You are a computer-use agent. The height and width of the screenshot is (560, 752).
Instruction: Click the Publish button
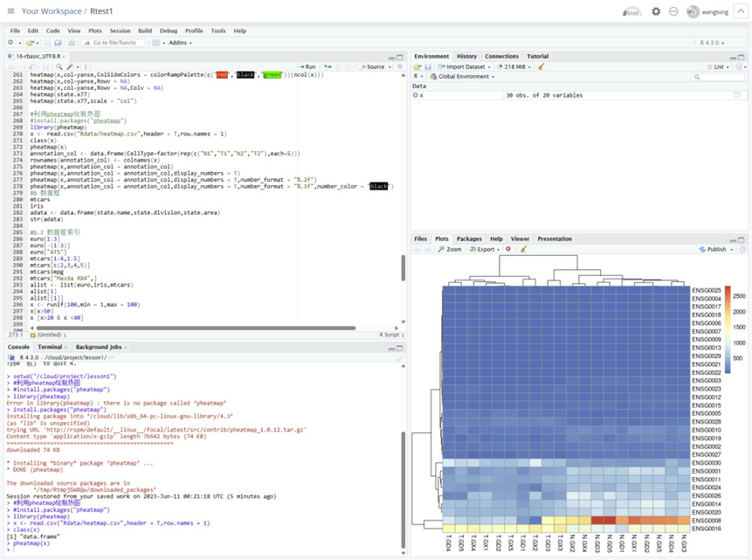tap(714, 250)
